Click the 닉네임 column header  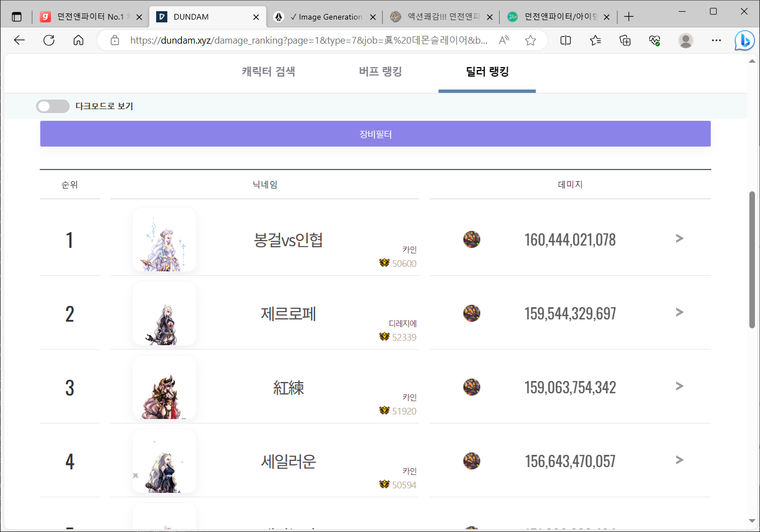[265, 185]
